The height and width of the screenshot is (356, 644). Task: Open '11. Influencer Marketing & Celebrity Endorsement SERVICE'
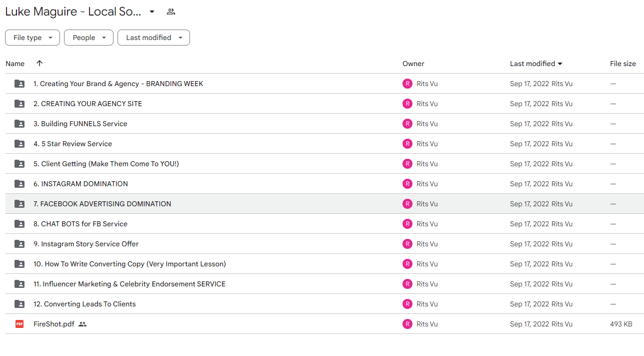coord(129,284)
